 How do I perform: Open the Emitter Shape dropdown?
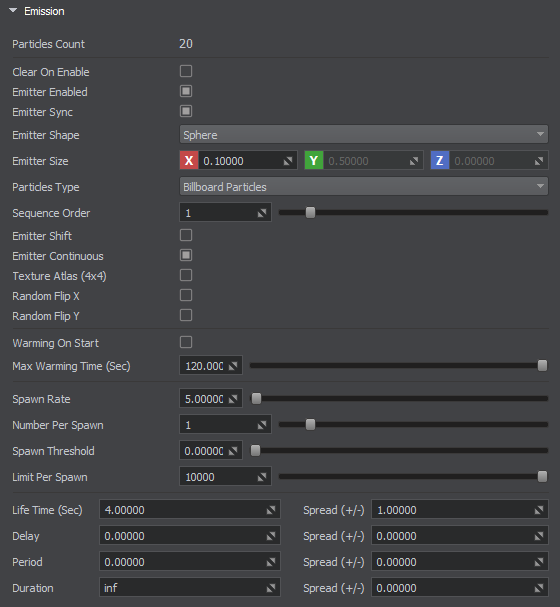pos(364,135)
